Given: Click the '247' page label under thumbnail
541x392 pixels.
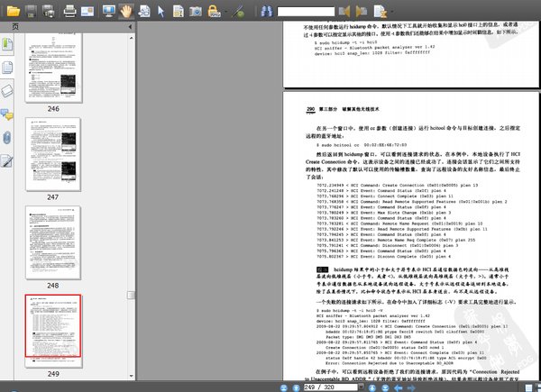Looking at the screenshot, I should 53,197.
